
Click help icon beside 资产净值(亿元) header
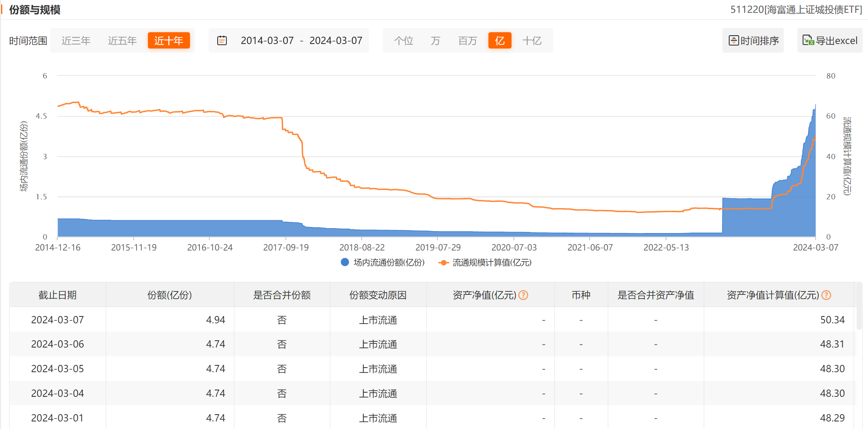tap(523, 295)
